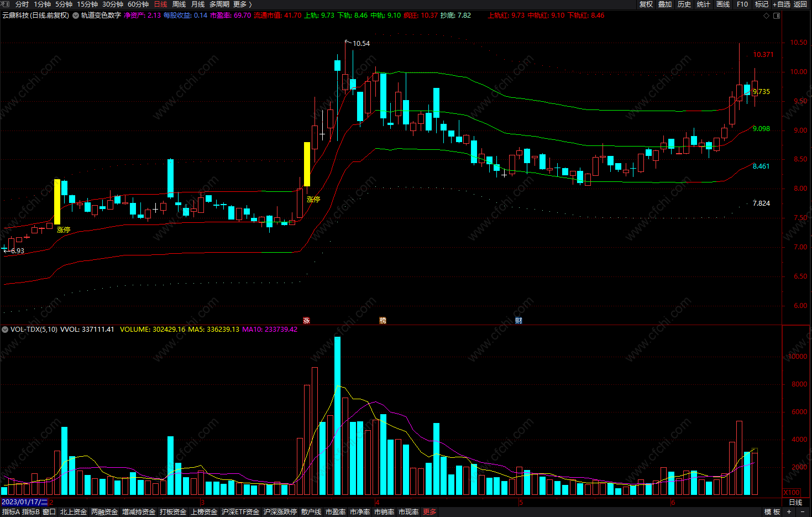812x517 pixels.
Task: Select the 画线 drawing tool button
Action: (723, 4)
